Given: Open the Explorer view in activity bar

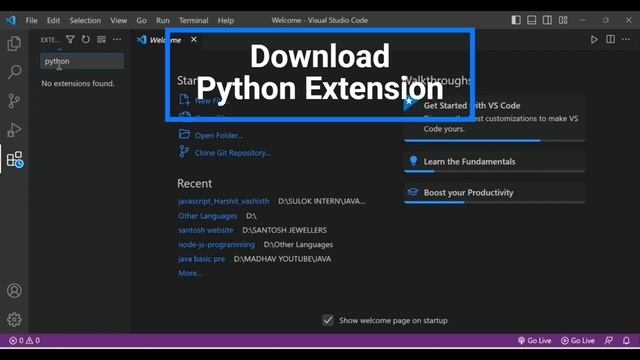Looking at the screenshot, I should coord(14,43).
